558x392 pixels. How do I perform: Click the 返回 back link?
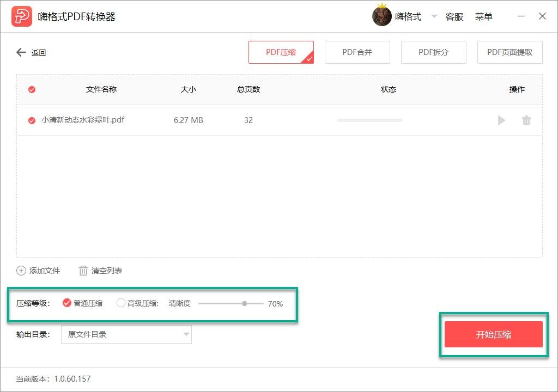(39, 53)
